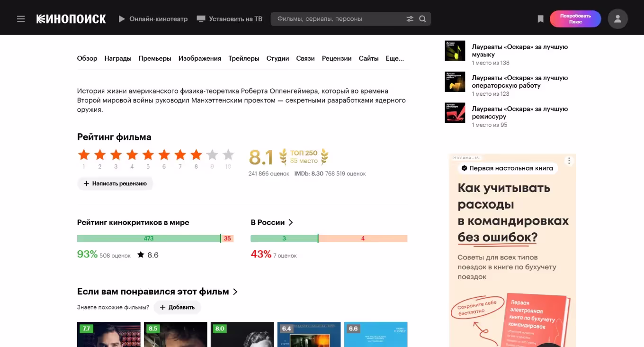644x347 pixels.
Task: Open the Трейлеры tab
Action: [x=243, y=58]
